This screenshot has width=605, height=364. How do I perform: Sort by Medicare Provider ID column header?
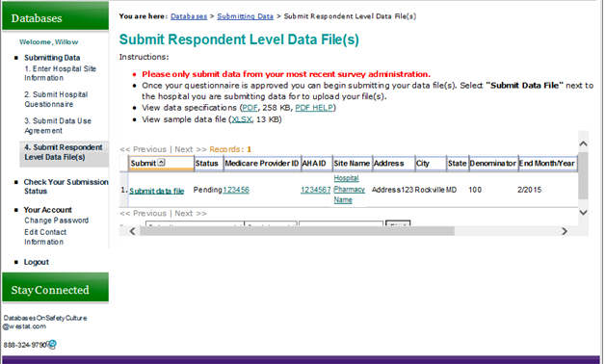[x=262, y=163]
